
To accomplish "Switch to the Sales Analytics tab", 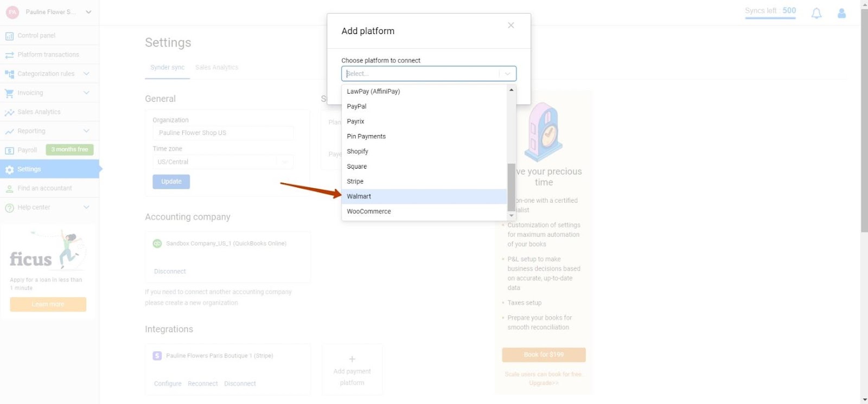I will pos(216,68).
